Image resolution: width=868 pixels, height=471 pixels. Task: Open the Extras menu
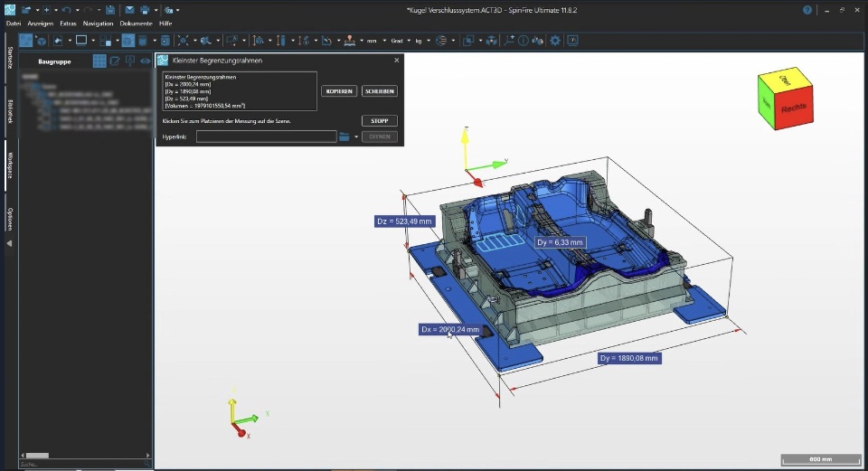click(x=68, y=24)
